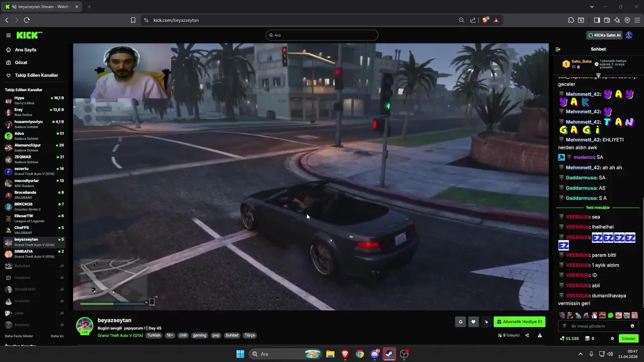Screen dimensions: 644x362
Task: Click zoom magnifier in address bar
Action: [461, 20]
